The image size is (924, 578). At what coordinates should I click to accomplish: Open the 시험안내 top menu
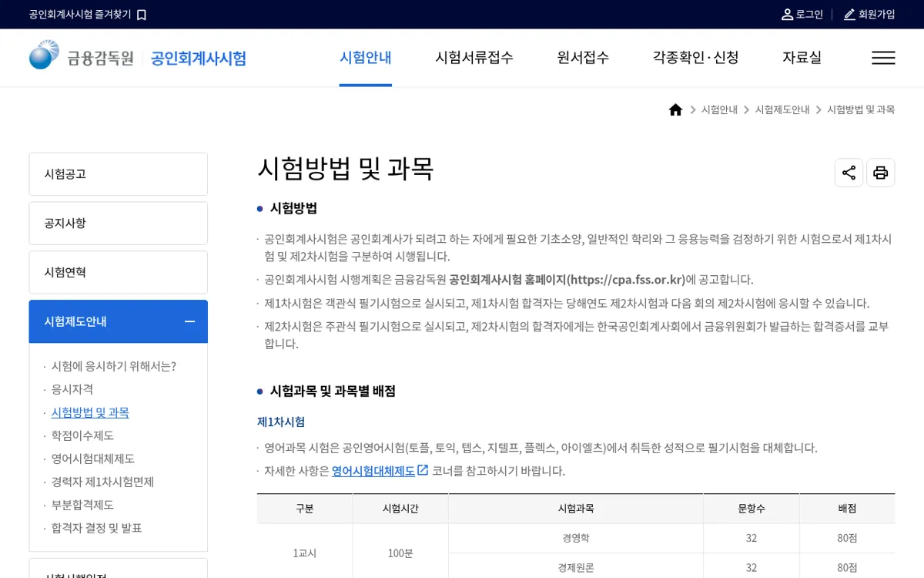[x=366, y=58]
